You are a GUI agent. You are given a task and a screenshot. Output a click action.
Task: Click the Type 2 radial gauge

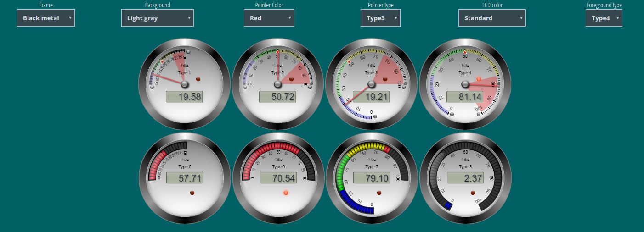click(x=278, y=84)
